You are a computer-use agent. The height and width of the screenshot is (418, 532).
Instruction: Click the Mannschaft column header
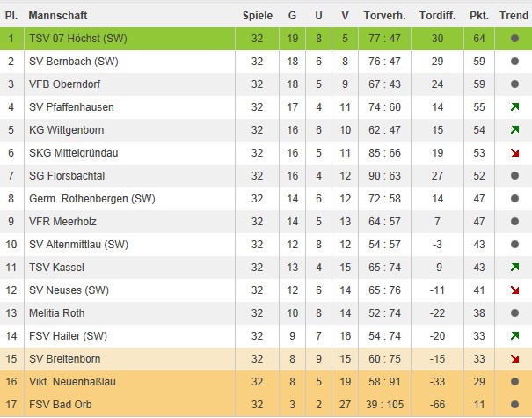coord(56,16)
